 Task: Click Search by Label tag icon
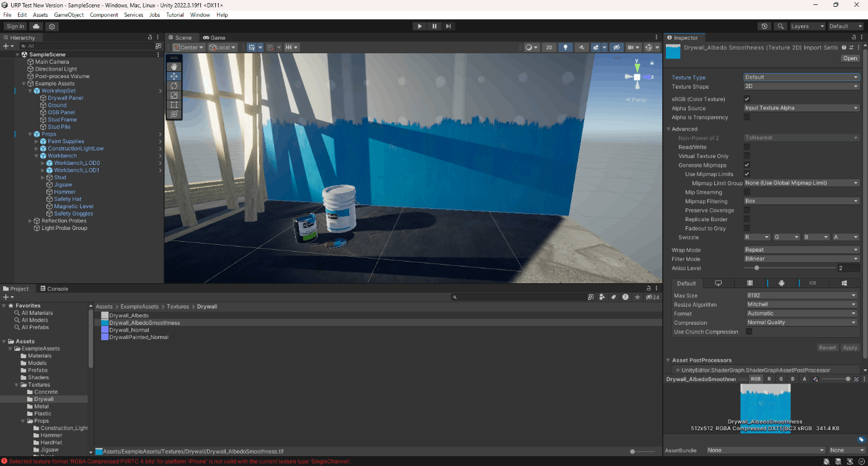[613, 297]
